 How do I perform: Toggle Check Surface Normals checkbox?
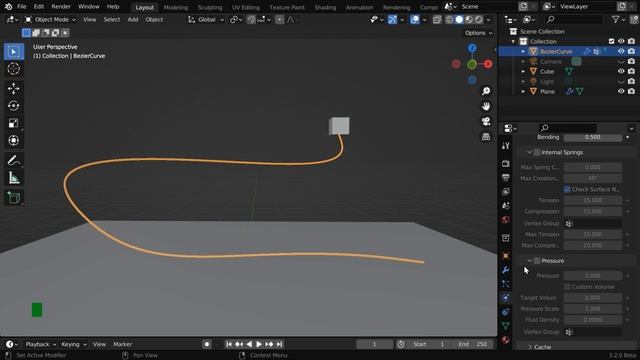pos(567,189)
